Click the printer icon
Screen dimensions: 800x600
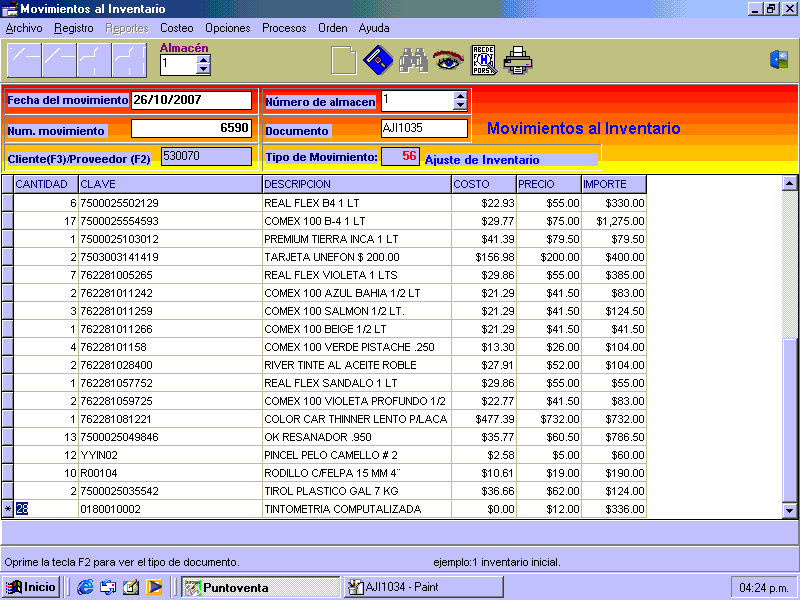pyautogui.click(x=518, y=61)
